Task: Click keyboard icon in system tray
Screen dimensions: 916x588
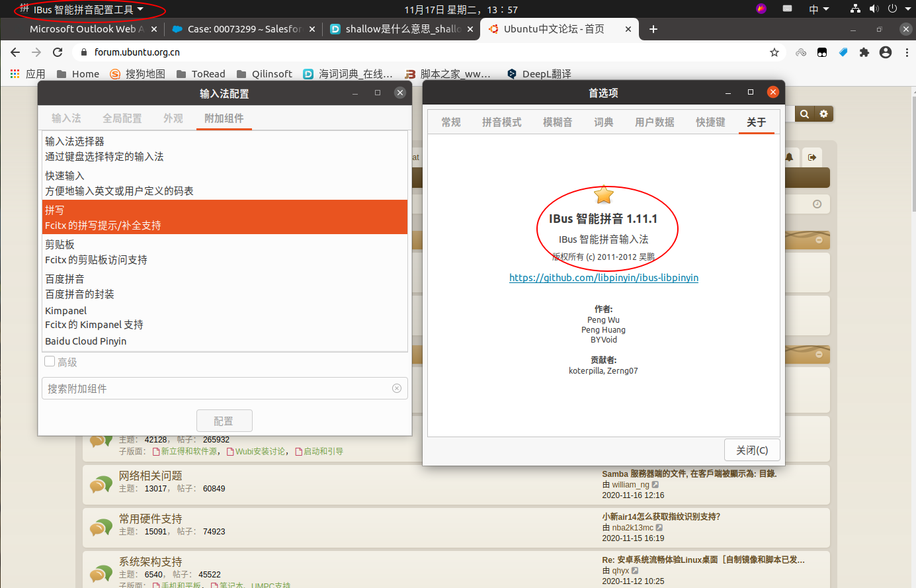Action: click(x=787, y=9)
